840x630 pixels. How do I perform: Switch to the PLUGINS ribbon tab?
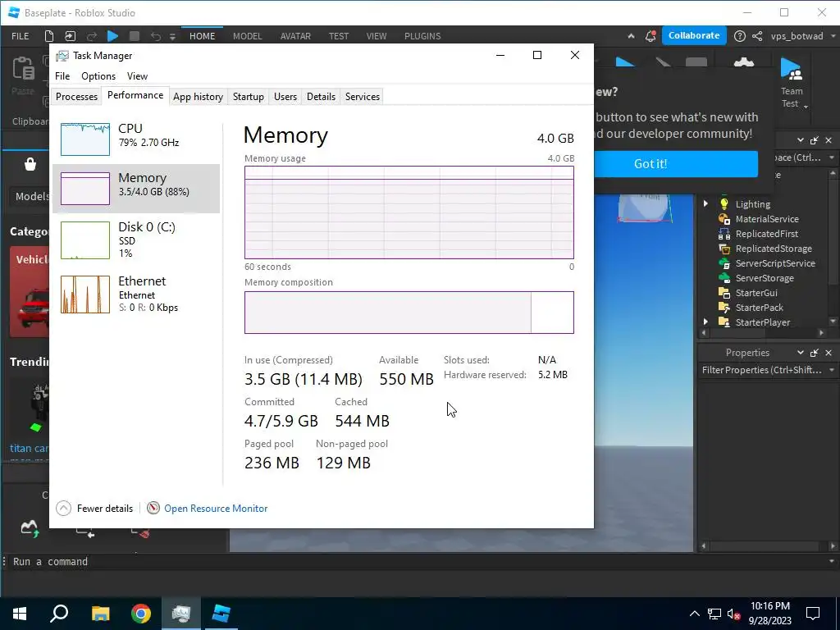[422, 36]
